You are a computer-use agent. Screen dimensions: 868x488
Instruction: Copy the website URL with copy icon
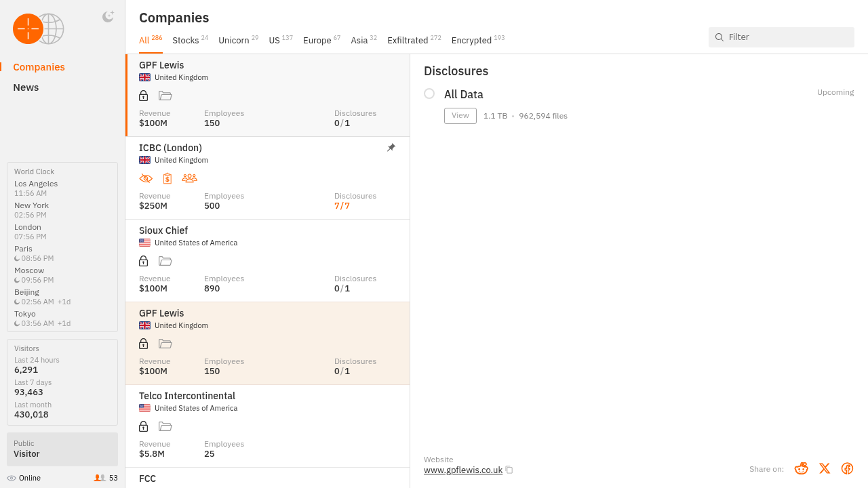(x=509, y=470)
